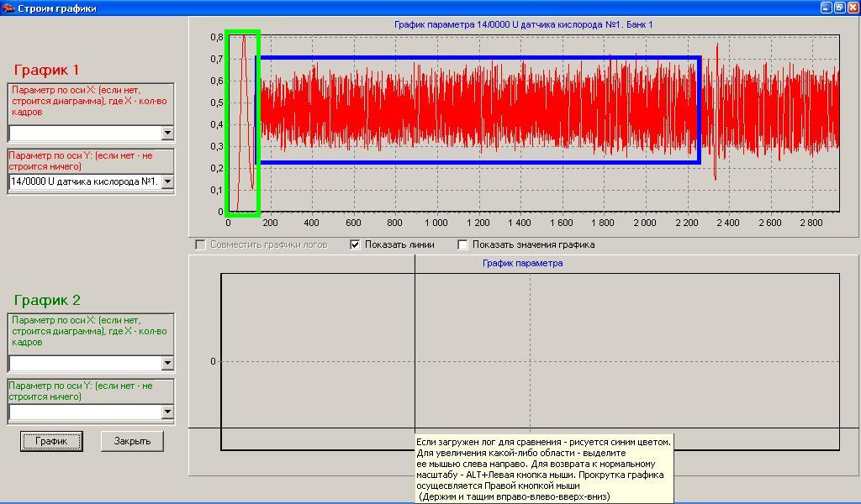This screenshot has width=861, height=504.
Task: Minimize the Строим графики window
Action: 827,8
